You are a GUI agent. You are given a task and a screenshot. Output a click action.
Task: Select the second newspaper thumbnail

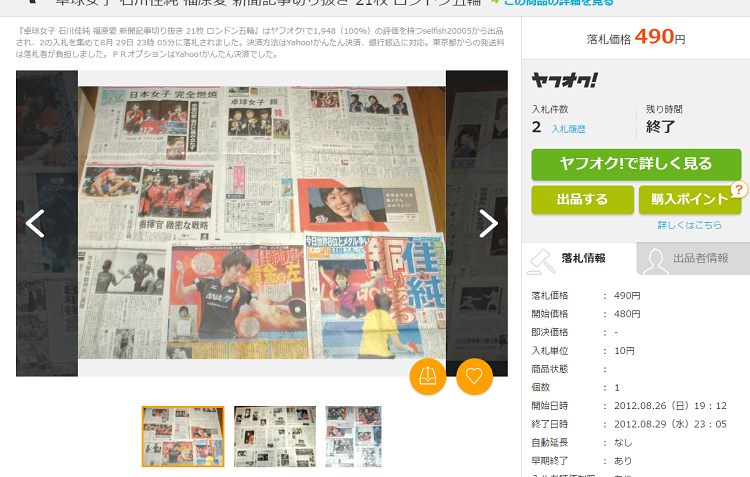[x=274, y=437]
